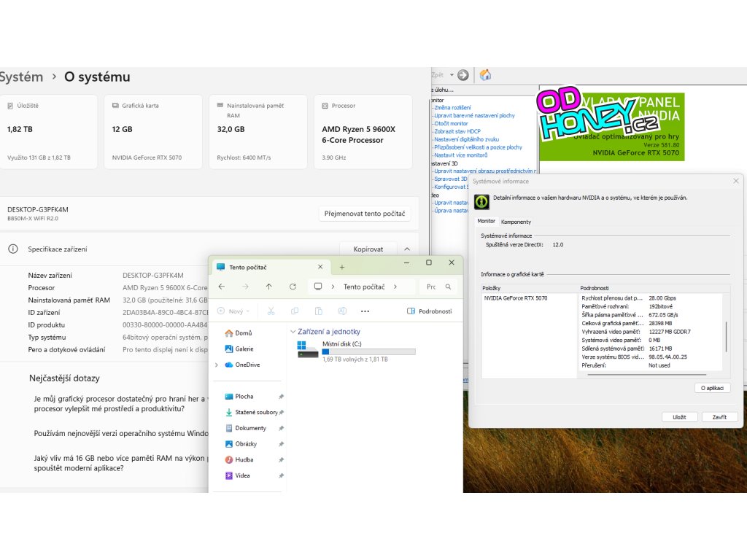This screenshot has width=747, height=560.
Task: Click the Zavřít button
Action: pos(719,417)
